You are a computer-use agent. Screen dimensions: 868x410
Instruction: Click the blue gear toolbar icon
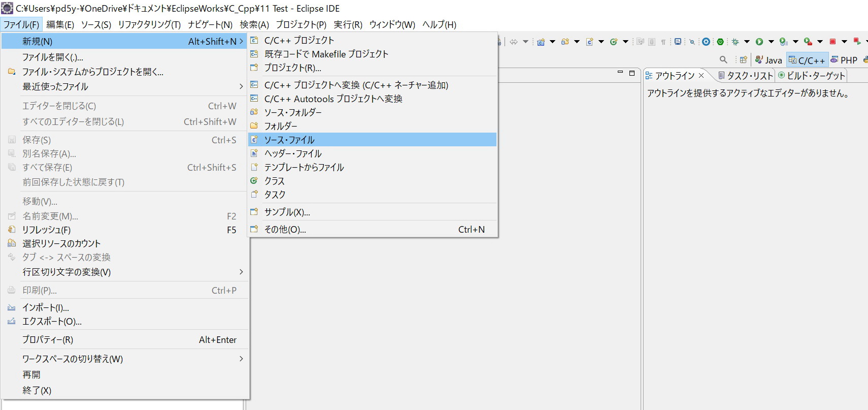point(706,42)
